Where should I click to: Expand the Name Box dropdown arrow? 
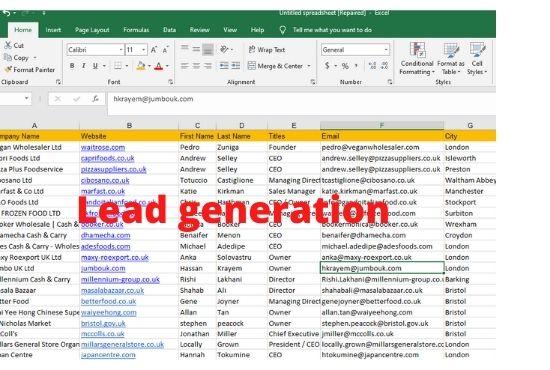point(26,99)
